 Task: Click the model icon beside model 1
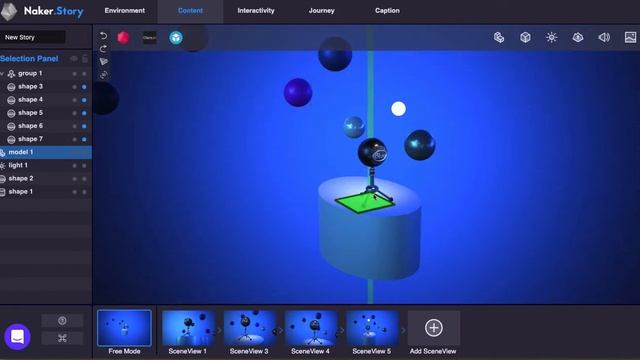[x=3, y=153]
